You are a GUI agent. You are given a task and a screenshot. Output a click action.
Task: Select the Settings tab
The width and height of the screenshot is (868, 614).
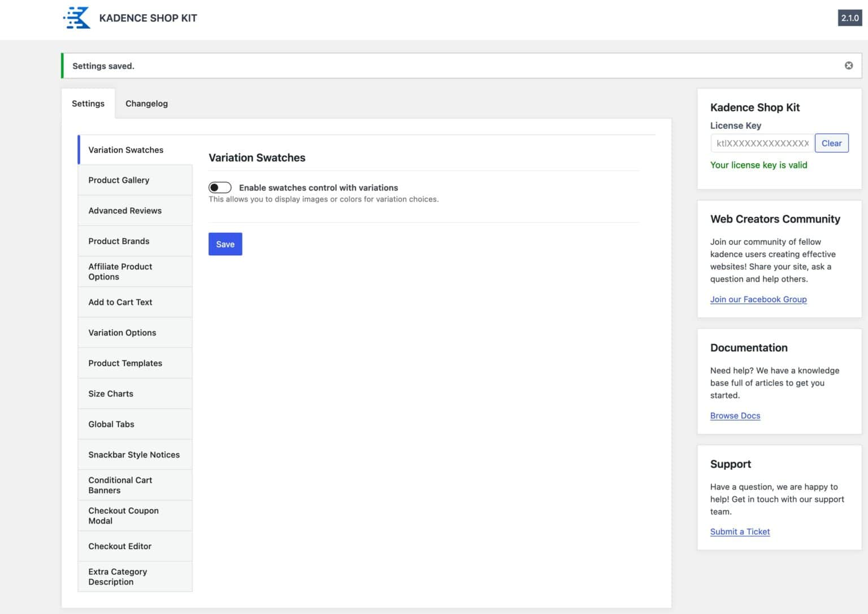click(x=88, y=103)
